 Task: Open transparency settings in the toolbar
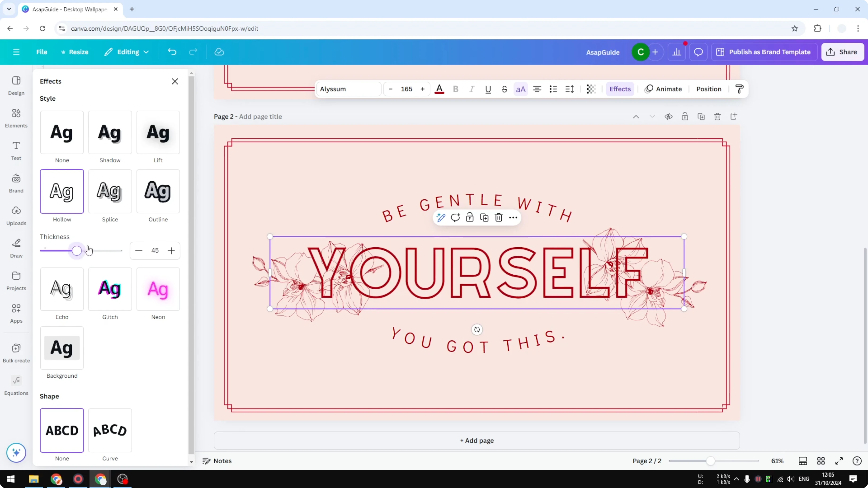tap(591, 89)
